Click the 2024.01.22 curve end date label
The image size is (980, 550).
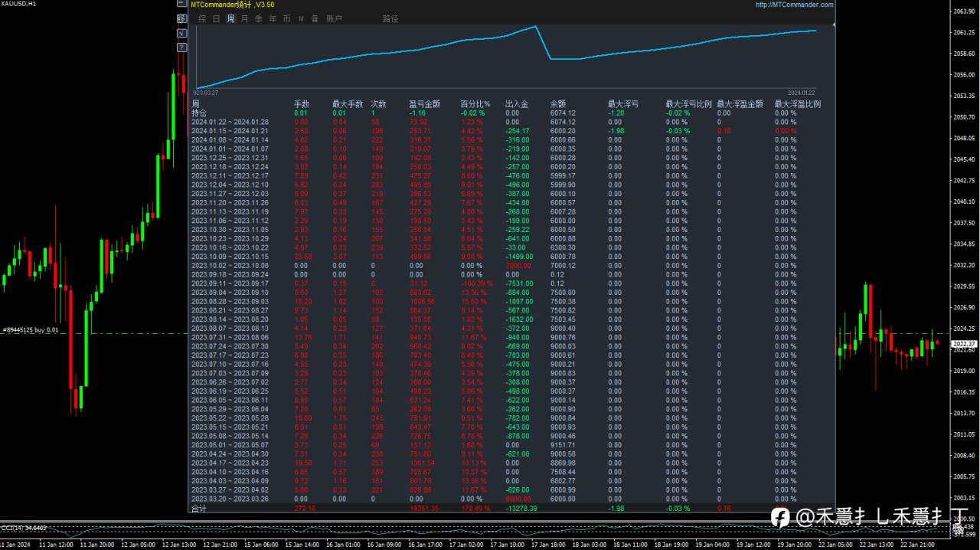(x=801, y=92)
